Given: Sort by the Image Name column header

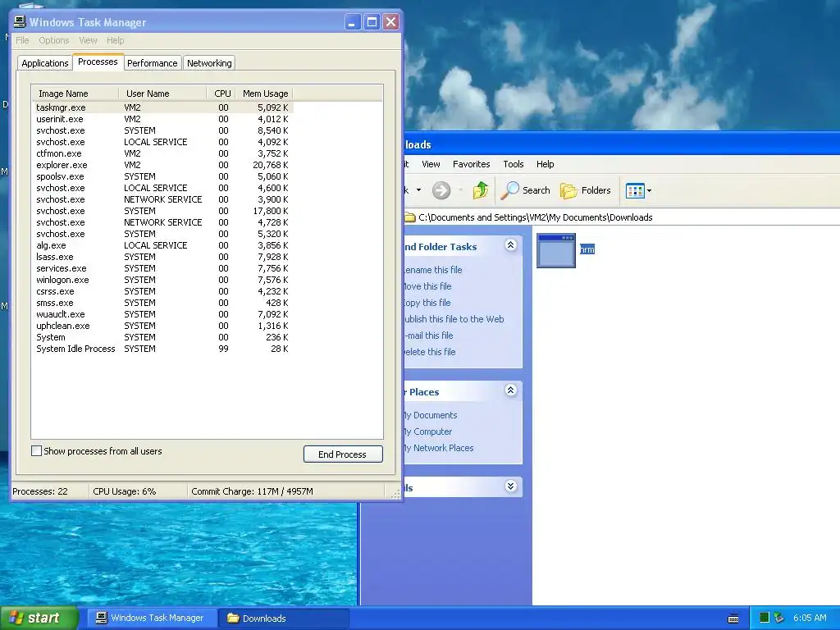Looking at the screenshot, I should pos(75,94).
